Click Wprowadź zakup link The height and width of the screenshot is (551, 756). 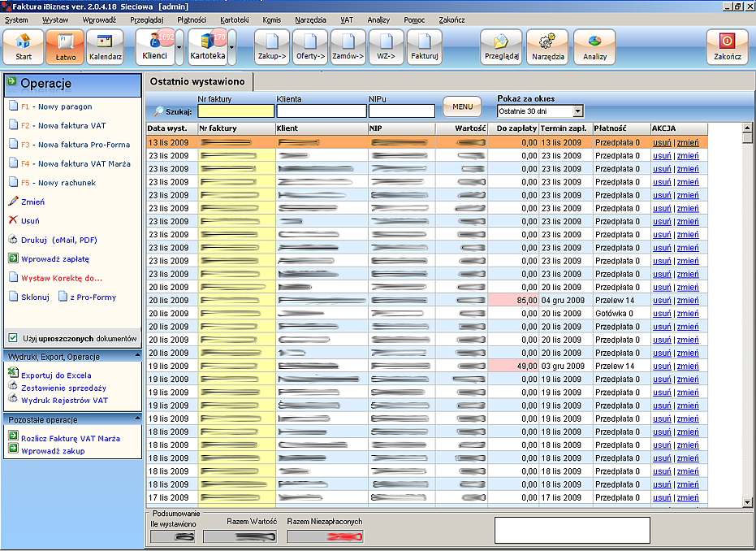(53, 451)
